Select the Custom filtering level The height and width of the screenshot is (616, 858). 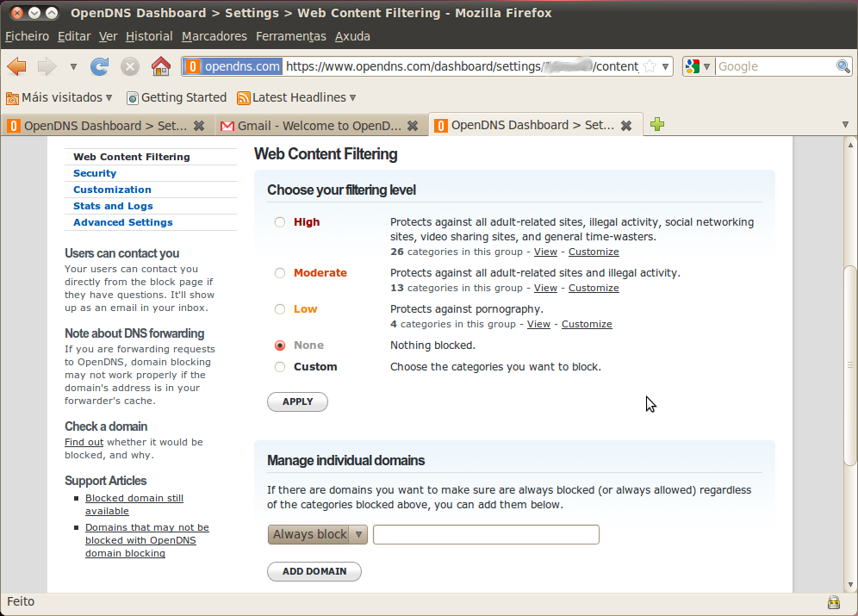coord(280,367)
